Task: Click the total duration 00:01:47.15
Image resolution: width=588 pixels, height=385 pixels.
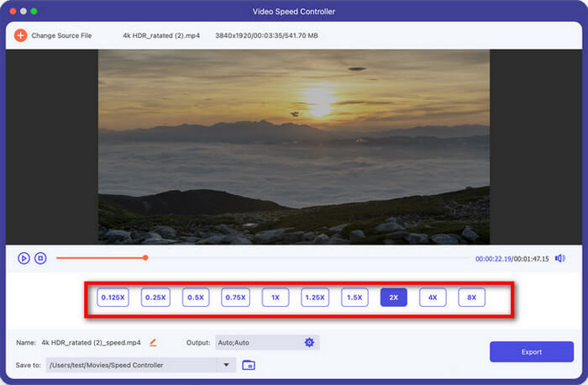Action: tap(532, 259)
